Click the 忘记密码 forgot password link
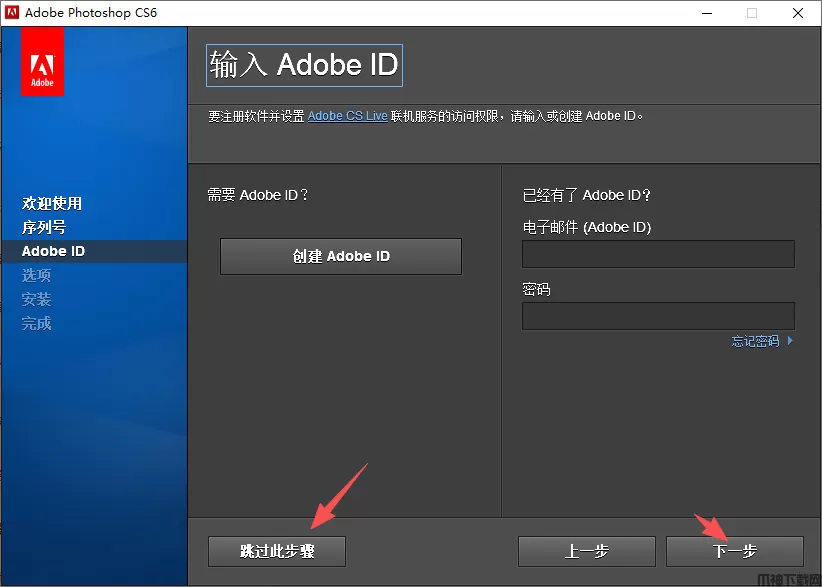 [755, 341]
